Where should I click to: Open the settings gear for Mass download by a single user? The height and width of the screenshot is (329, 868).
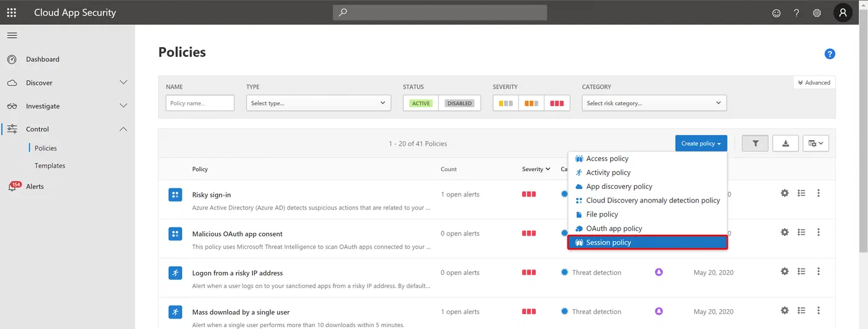coord(785,310)
